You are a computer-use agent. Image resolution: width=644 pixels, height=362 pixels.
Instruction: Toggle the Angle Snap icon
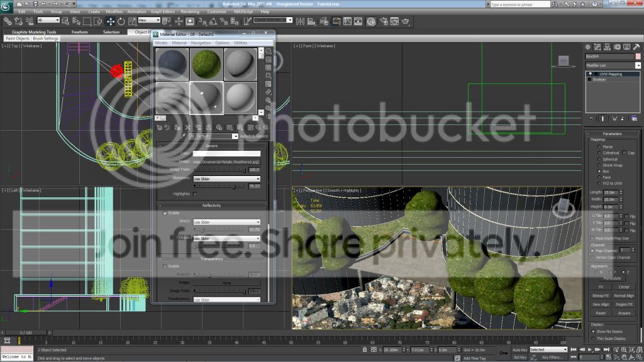point(213,21)
